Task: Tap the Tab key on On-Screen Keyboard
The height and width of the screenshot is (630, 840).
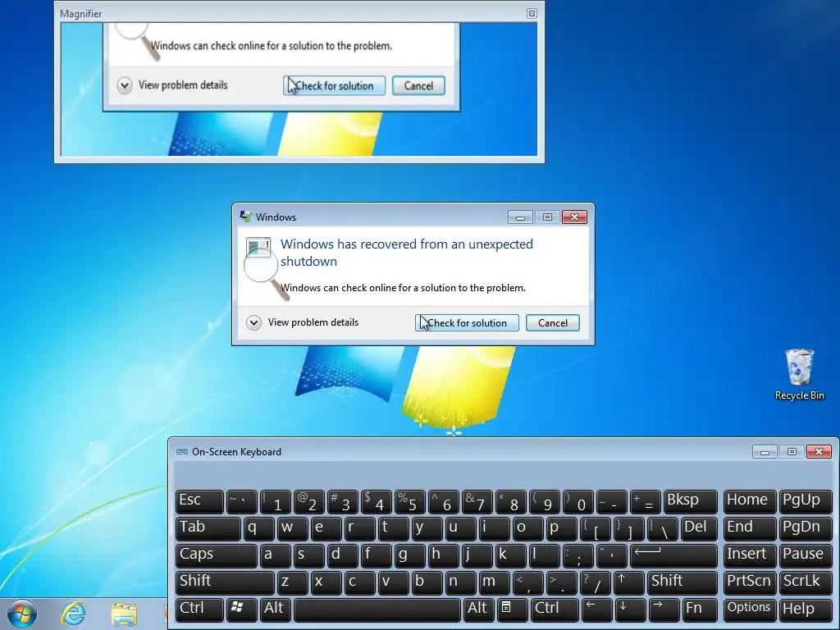Action: tap(208, 528)
